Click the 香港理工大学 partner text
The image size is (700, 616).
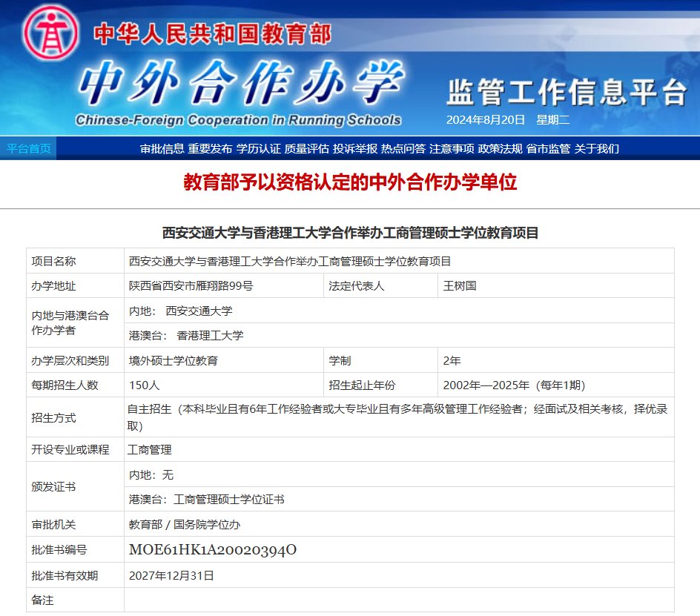click(210, 335)
